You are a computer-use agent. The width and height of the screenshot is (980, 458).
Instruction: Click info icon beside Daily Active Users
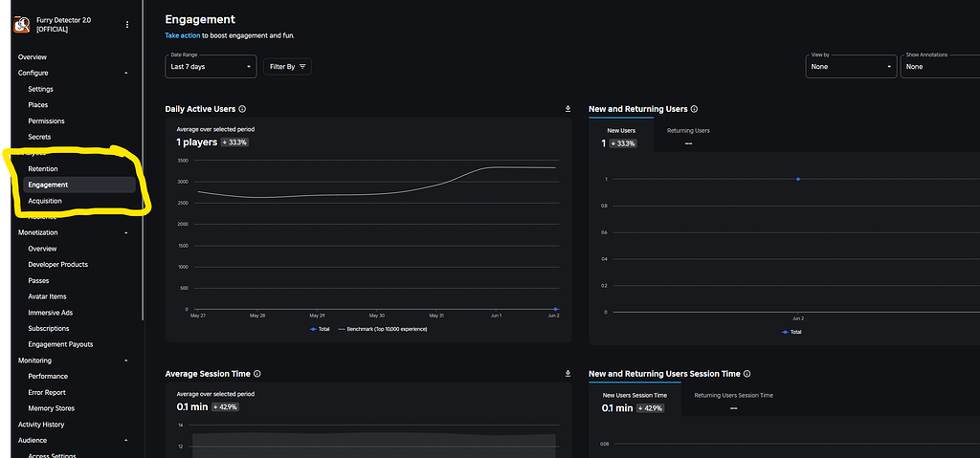[x=242, y=109]
